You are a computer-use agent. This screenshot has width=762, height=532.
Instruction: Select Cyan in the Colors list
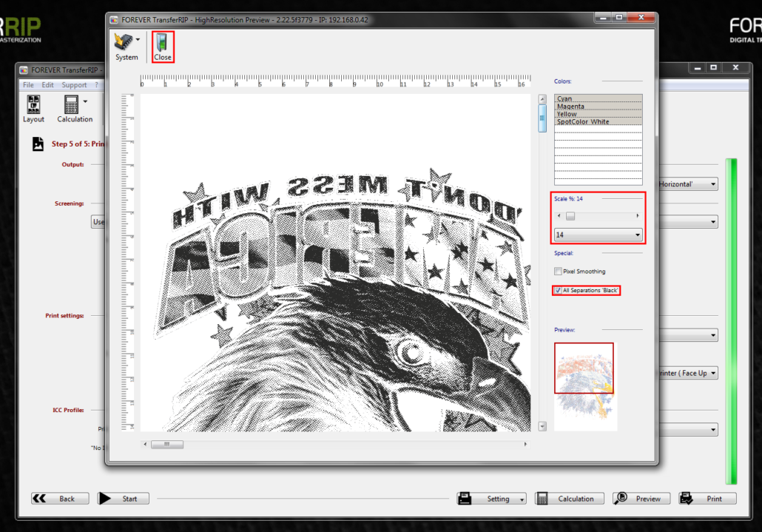[x=599, y=98]
